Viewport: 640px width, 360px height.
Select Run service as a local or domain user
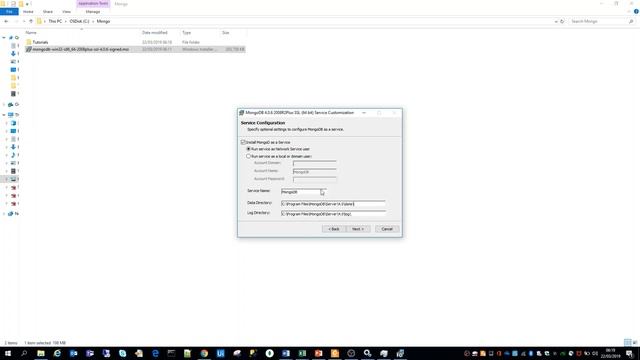[x=248, y=156]
